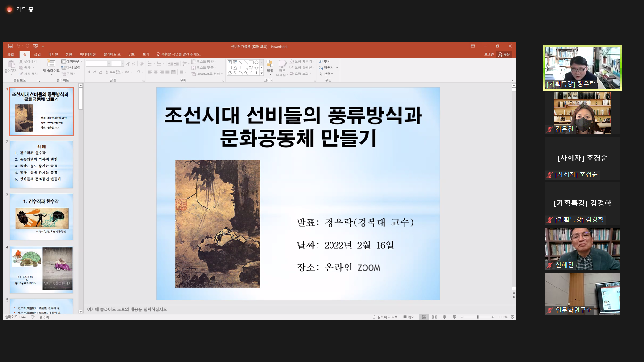Select slide 2 thumbnail titled 차례
Image resolution: width=644 pixels, height=362 pixels.
(41, 164)
